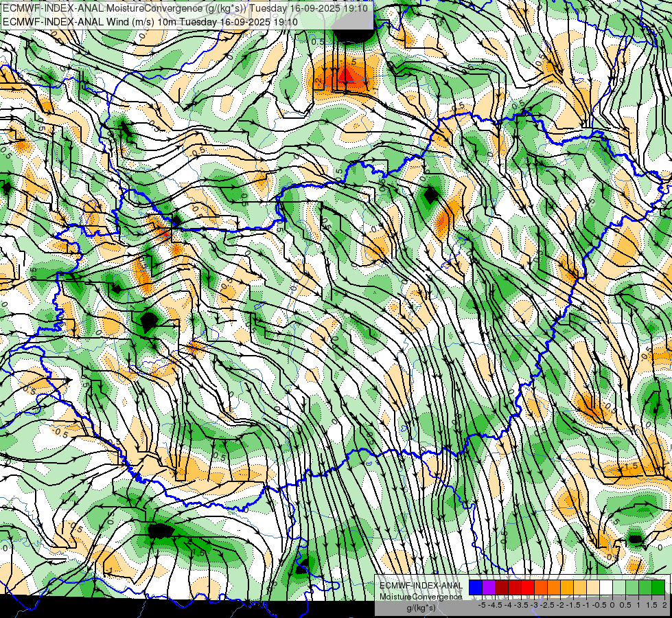The height and width of the screenshot is (618, 672).
Task: Select legend swatch between 0 and 0.5
Action: click(619, 588)
